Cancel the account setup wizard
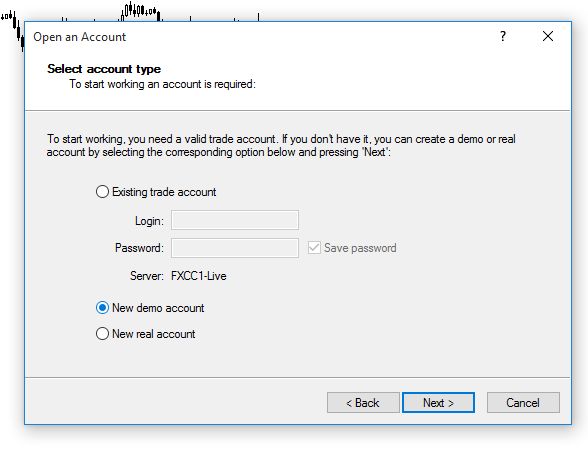The height and width of the screenshot is (449, 588). (523, 402)
